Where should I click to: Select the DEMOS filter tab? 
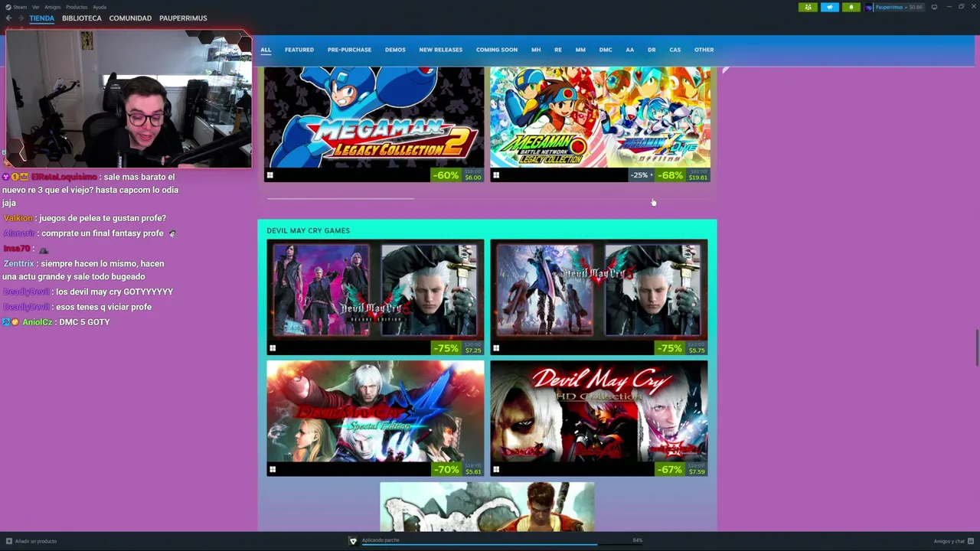click(x=395, y=50)
